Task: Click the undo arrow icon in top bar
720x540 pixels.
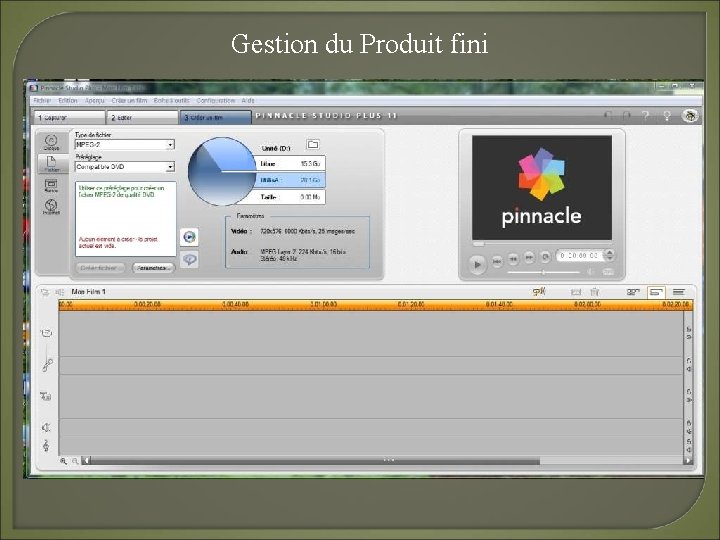Action: point(608,116)
